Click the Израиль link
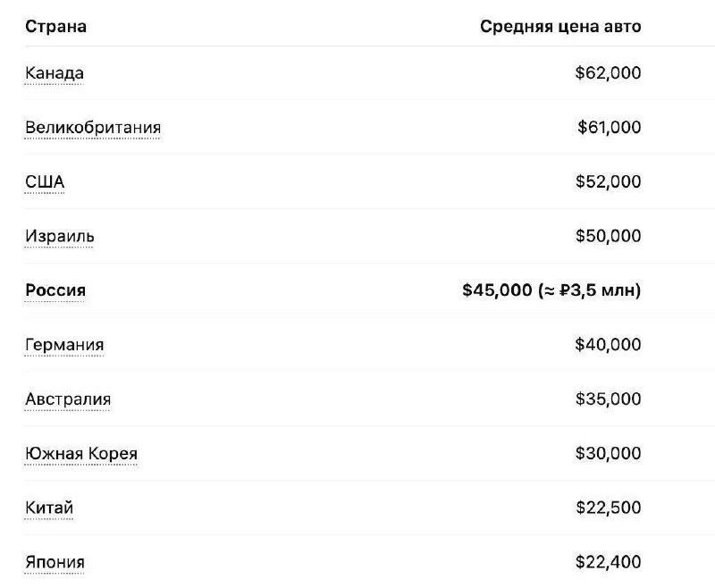The image size is (715, 588). click(60, 237)
